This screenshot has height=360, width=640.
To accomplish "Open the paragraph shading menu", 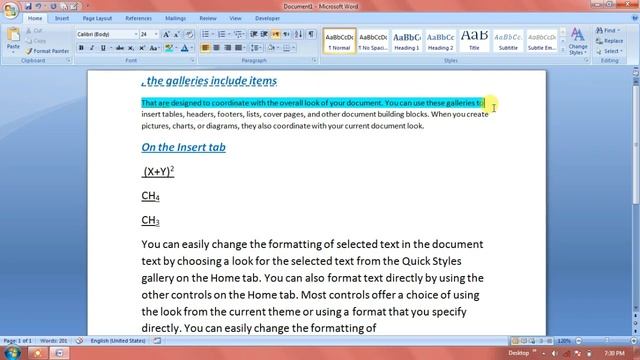I will tap(273, 48).
